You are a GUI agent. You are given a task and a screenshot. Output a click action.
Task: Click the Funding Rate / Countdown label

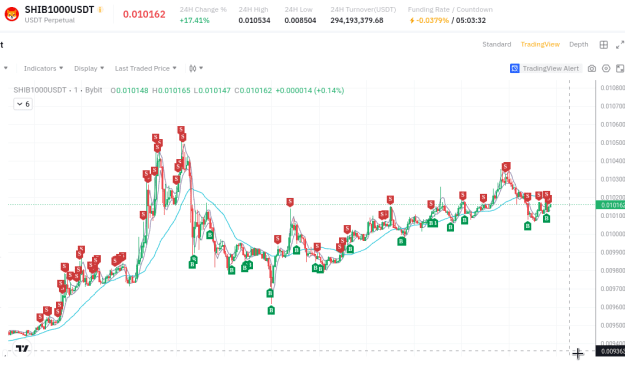coord(450,10)
